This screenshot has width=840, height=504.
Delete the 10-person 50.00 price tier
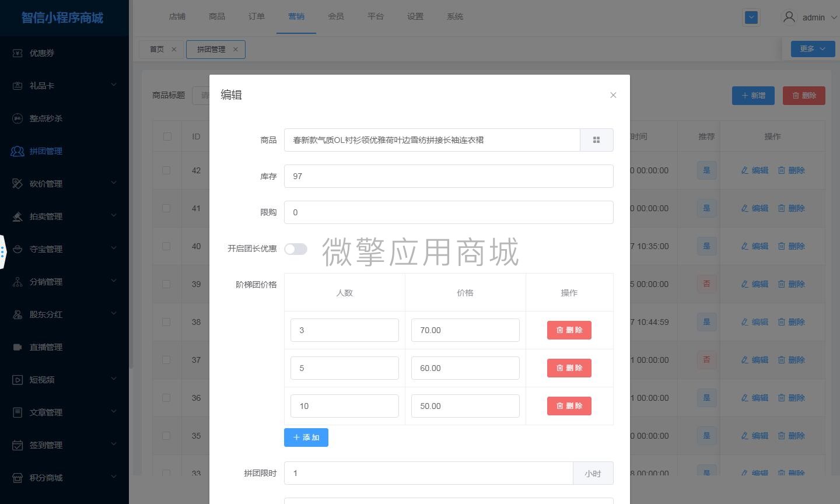tap(569, 406)
